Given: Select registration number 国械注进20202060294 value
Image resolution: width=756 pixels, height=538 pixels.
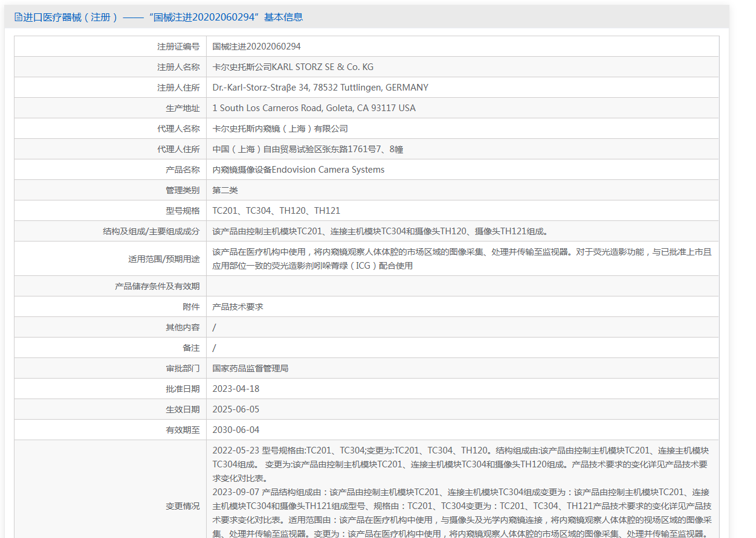Looking at the screenshot, I should point(257,46).
